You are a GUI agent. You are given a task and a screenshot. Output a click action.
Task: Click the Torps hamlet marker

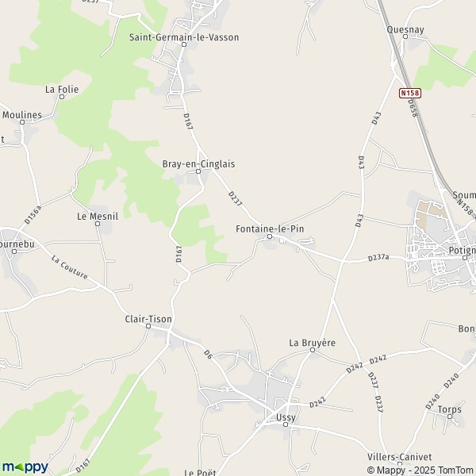point(450,416)
